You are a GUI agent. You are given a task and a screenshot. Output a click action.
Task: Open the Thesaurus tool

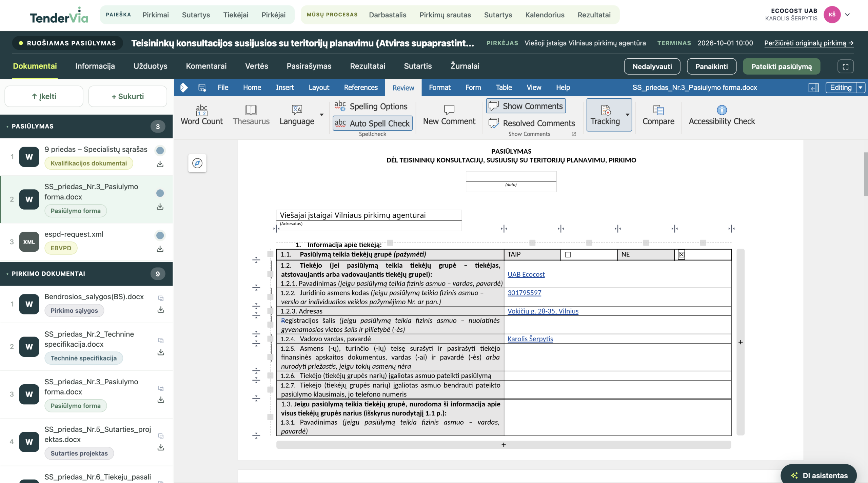(251, 115)
